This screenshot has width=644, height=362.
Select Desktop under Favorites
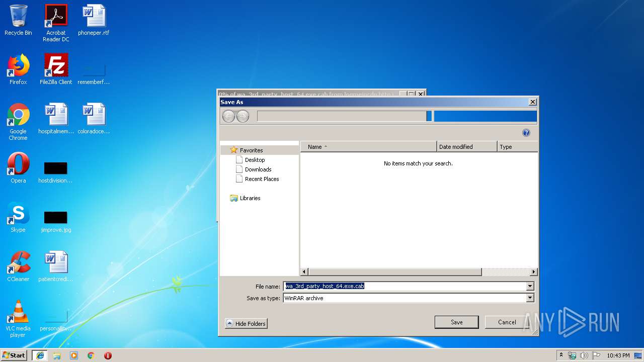coord(255,160)
